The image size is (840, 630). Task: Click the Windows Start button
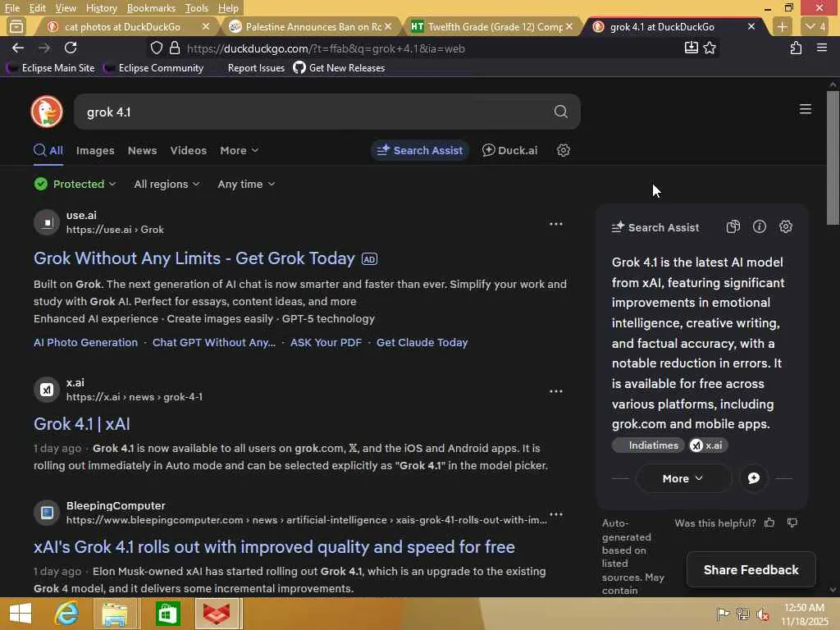tap(21, 614)
